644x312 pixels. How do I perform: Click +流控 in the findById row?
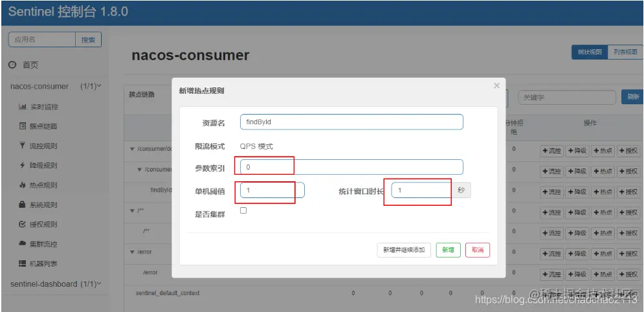551,192
